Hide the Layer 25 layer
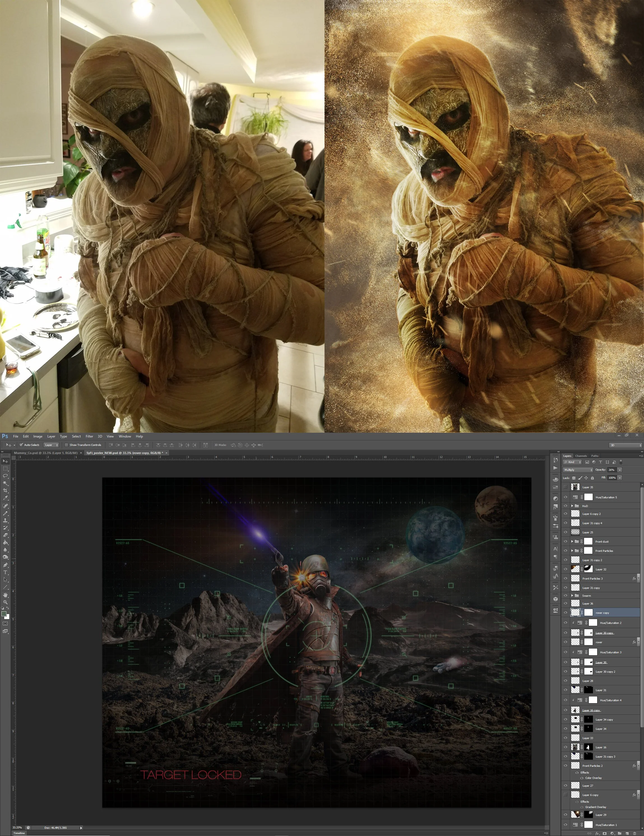Screen dimensions: 644x836 [566, 532]
